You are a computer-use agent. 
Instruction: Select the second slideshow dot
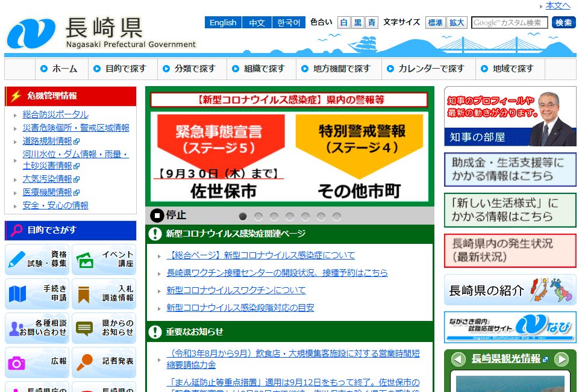pos(258,216)
